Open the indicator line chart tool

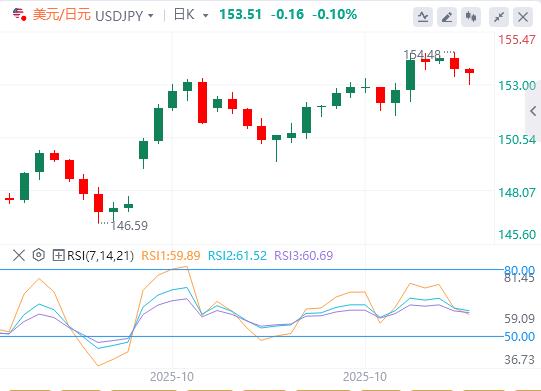pyautogui.click(x=423, y=17)
